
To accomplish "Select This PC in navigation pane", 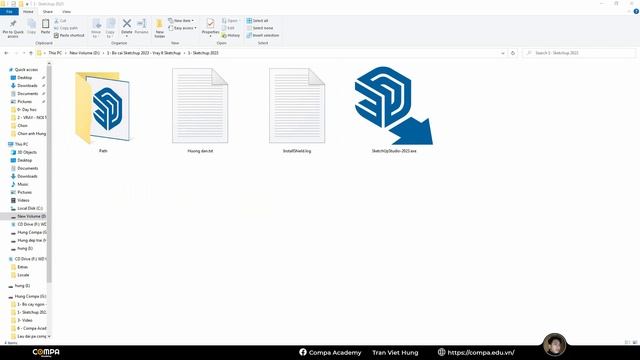I will click(22, 144).
